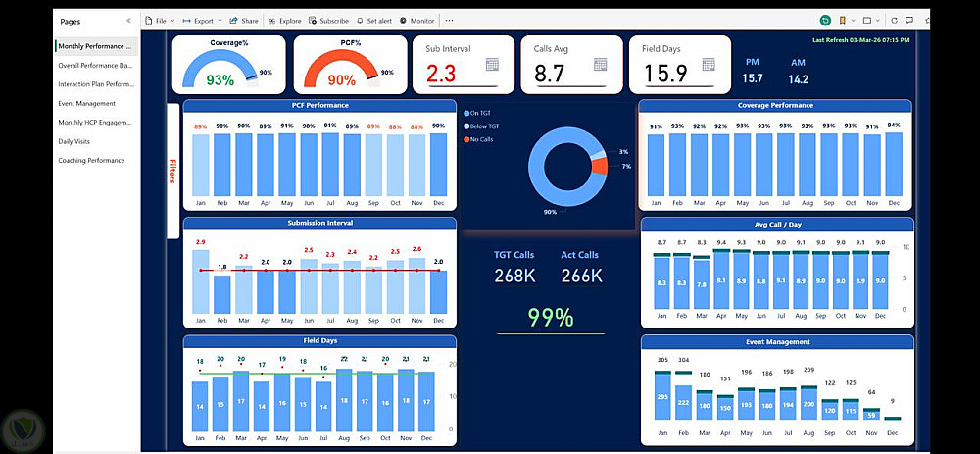Refresh the report visuals
The height and width of the screenshot is (454, 980).
coord(895,21)
